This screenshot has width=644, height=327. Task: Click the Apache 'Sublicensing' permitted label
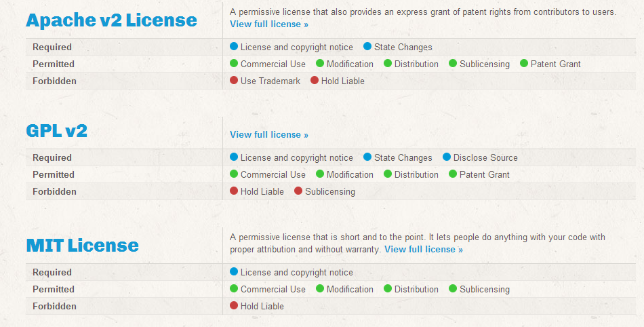click(x=484, y=64)
